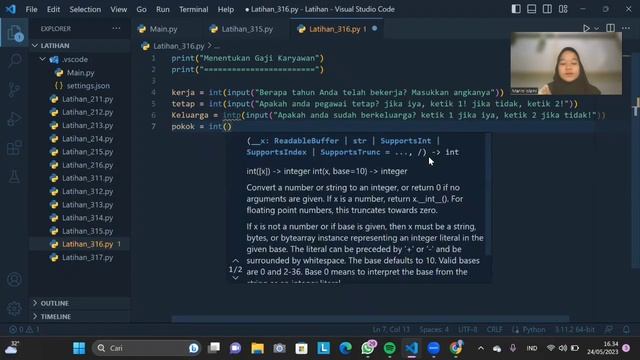This screenshot has height=360, width=640.
Task: Show next signature with down chevron
Action: [236, 278]
